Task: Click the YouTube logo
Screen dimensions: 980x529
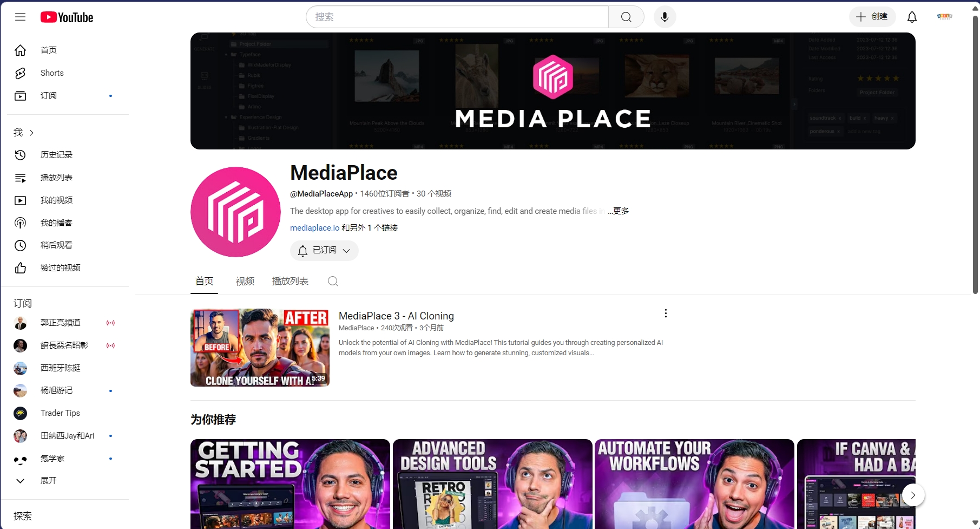Action: (67, 17)
